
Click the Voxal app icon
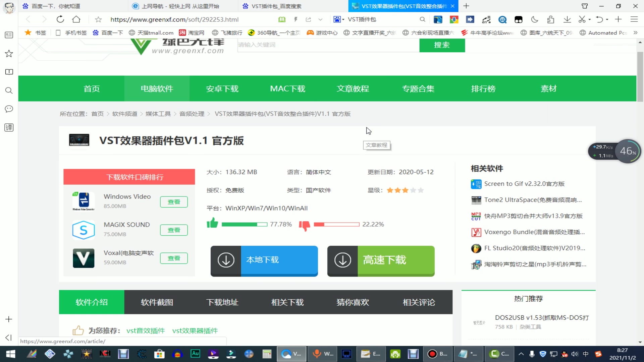pos(84,258)
